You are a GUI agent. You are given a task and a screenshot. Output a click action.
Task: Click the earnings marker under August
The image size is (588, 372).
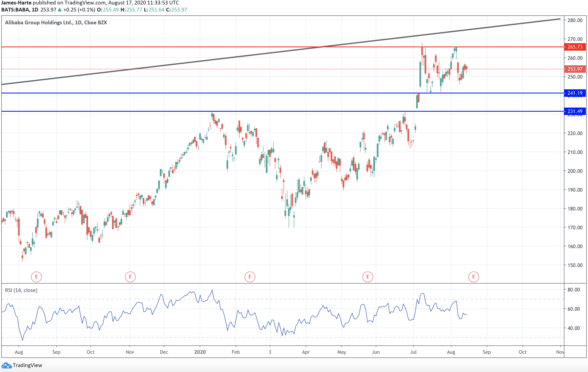pyautogui.click(x=36, y=277)
